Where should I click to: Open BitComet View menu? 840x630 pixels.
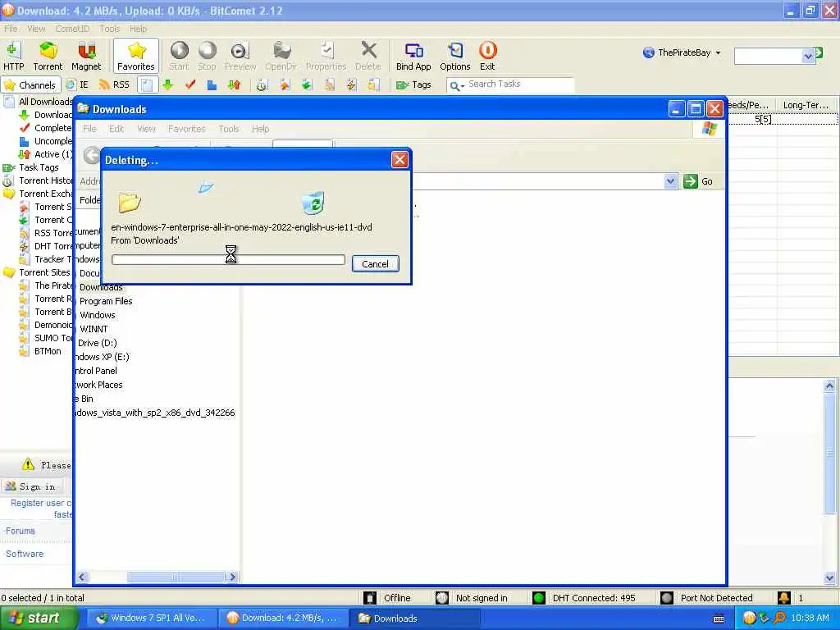coord(36,29)
